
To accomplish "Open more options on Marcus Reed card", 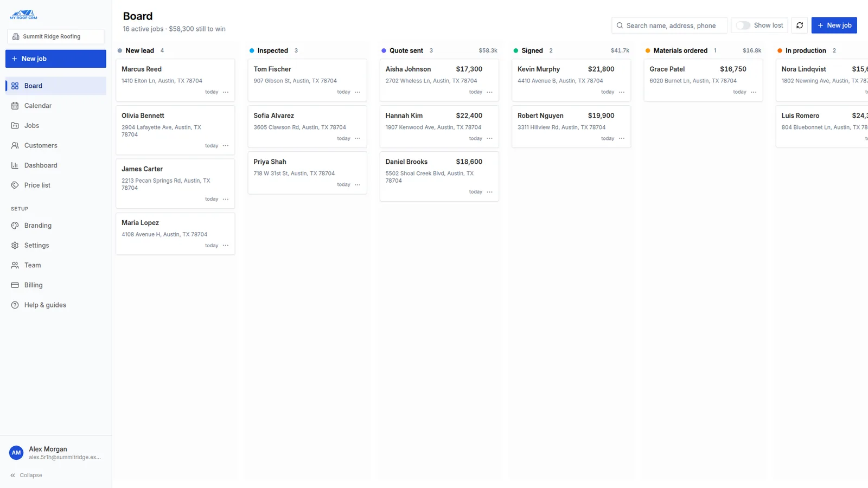I will coord(226,92).
